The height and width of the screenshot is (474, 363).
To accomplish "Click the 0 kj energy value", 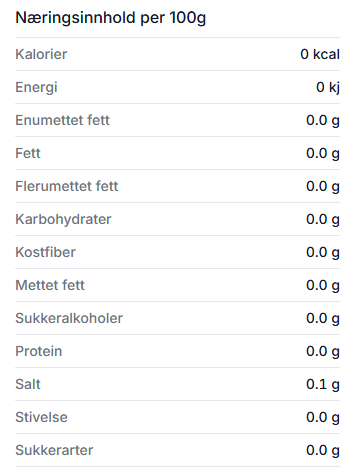I will [328, 88].
